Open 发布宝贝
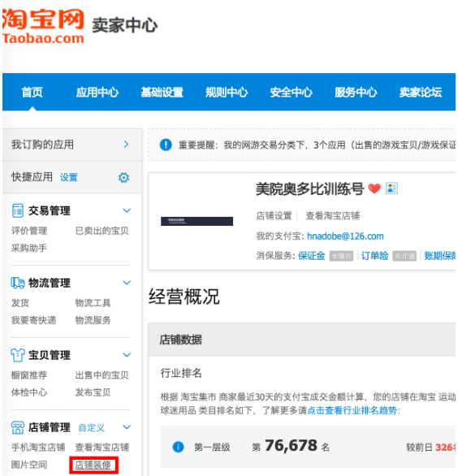Viewport: 458px width, 476px height. [93, 392]
